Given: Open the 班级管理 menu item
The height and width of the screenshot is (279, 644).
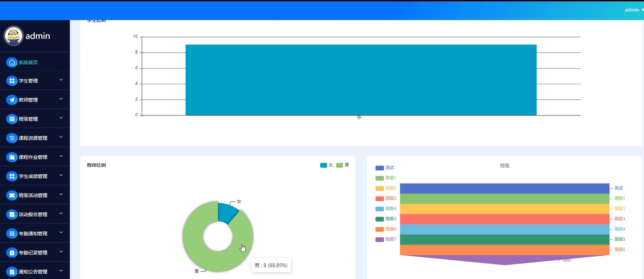Looking at the screenshot, I should point(35,119).
